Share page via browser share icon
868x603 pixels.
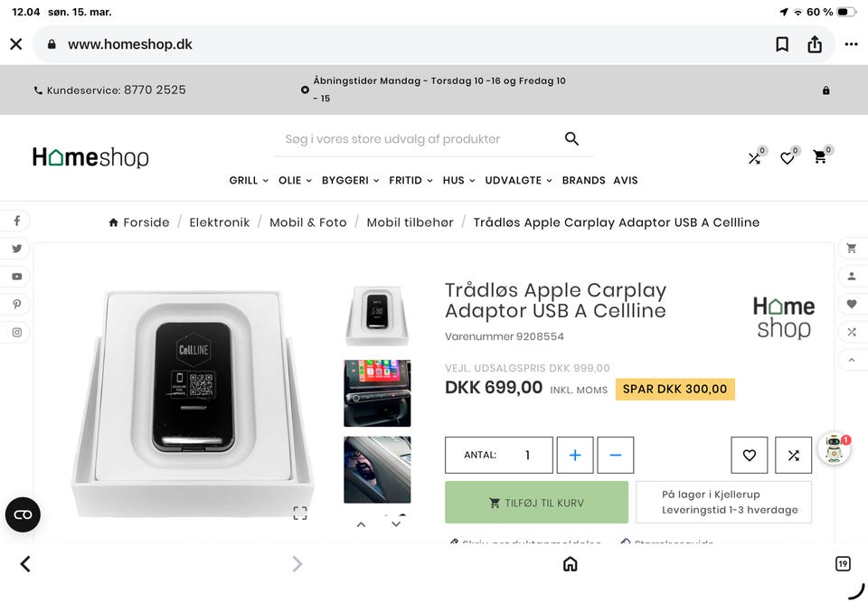pos(815,44)
